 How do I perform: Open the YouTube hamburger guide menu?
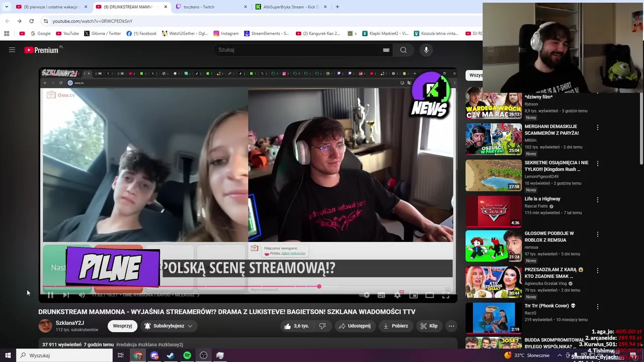pyautogui.click(x=12, y=50)
